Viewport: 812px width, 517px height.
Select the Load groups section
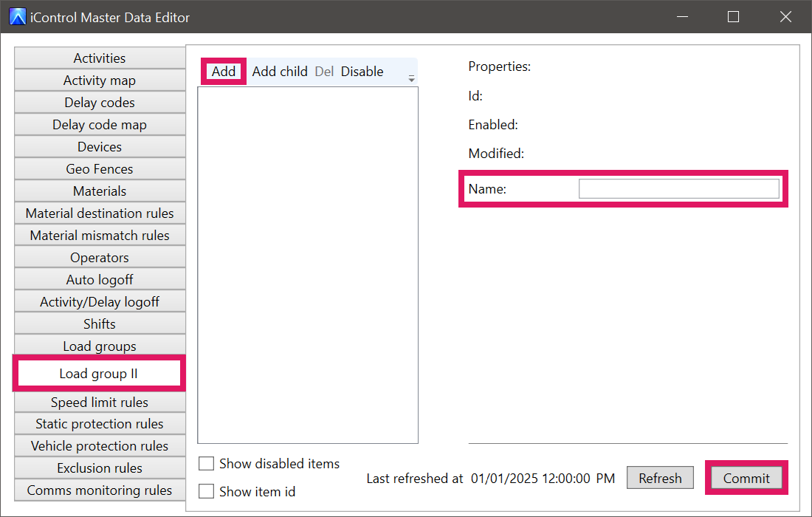point(100,346)
